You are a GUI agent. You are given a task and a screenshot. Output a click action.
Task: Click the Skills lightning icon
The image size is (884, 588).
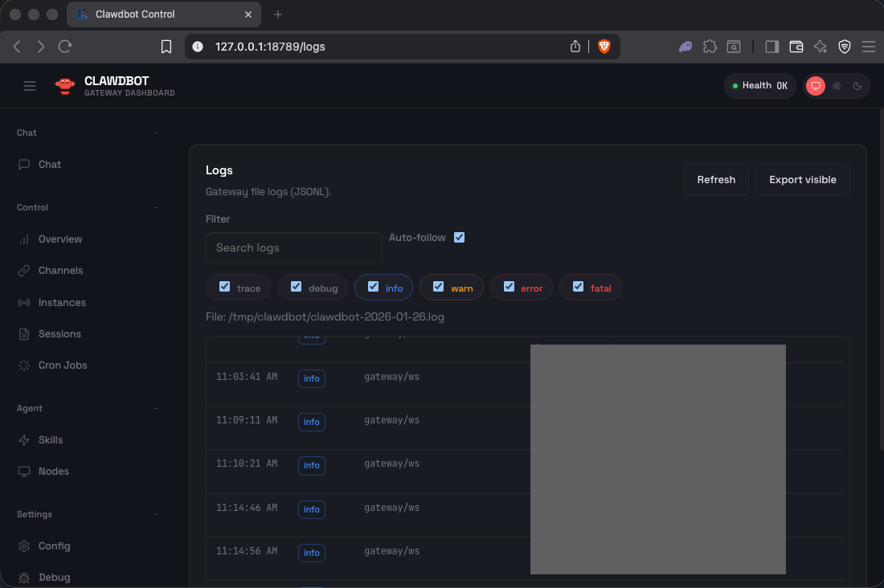[x=23, y=439]
